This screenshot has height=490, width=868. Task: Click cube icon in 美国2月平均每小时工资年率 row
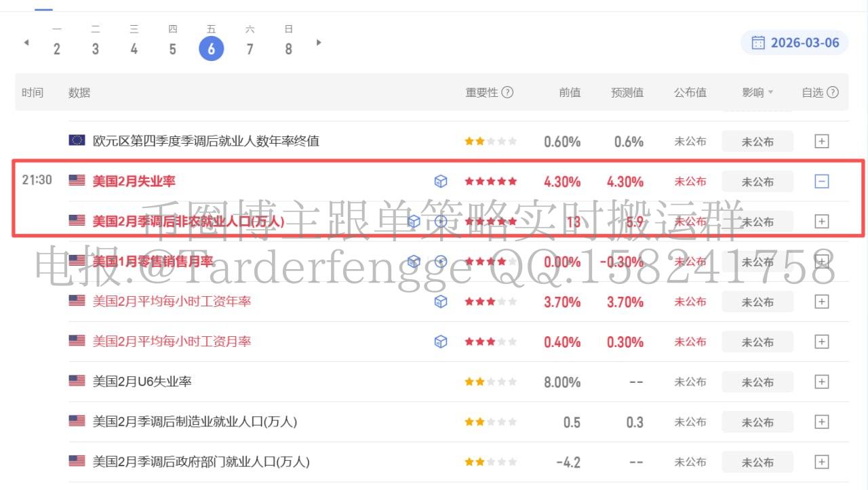[x=441, y=302]
